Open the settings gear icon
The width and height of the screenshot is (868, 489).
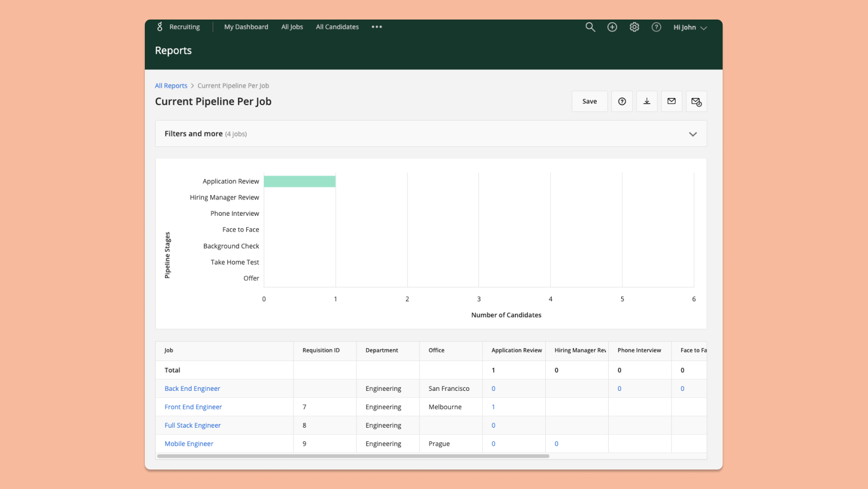click(634, 27)
